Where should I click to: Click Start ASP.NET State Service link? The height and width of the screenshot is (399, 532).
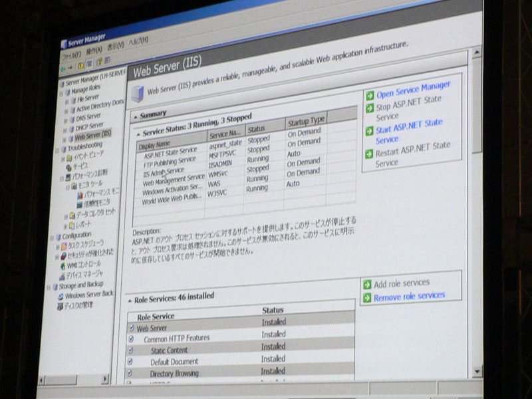(x=409, y=131)
